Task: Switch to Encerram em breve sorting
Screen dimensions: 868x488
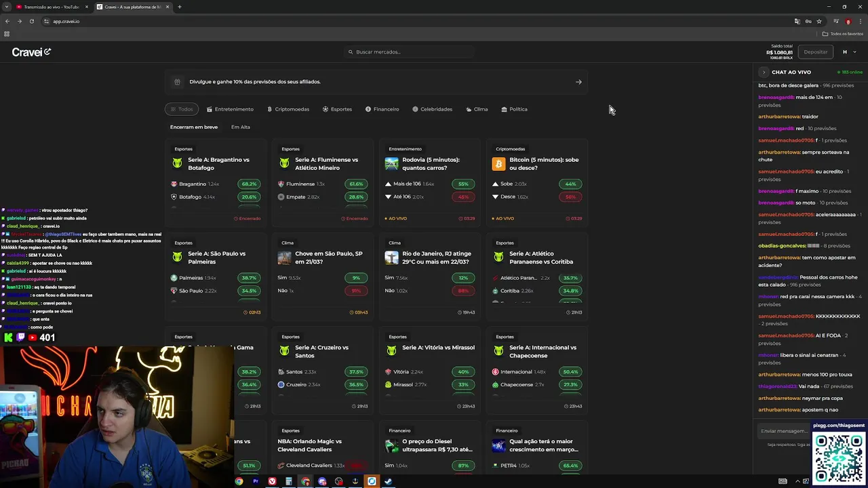Action: pyautogui.click(x=194, y=127)
